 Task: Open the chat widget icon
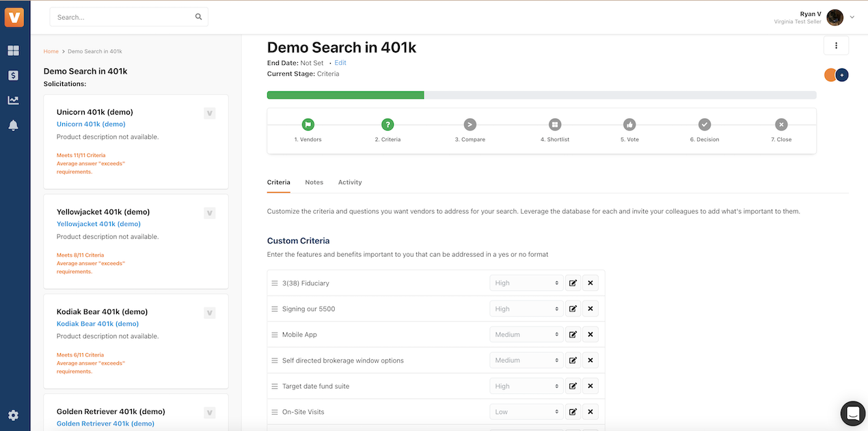click(852, 413)
